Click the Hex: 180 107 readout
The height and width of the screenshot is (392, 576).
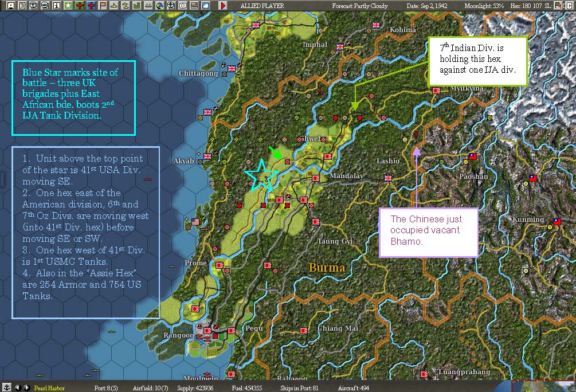[x=526, y=6]
